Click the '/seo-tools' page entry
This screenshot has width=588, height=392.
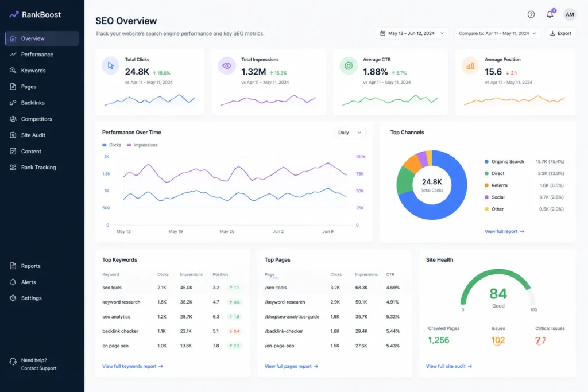[x=276, y=288]
